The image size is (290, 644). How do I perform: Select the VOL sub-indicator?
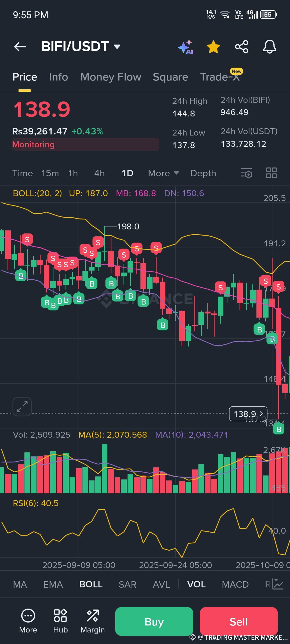(x=197, y=584)
